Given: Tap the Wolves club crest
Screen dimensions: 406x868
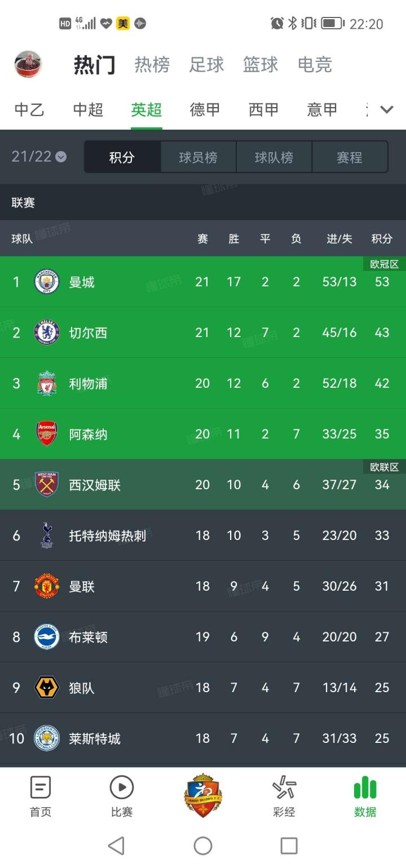Looking at the screenshot, I should 47,688.
